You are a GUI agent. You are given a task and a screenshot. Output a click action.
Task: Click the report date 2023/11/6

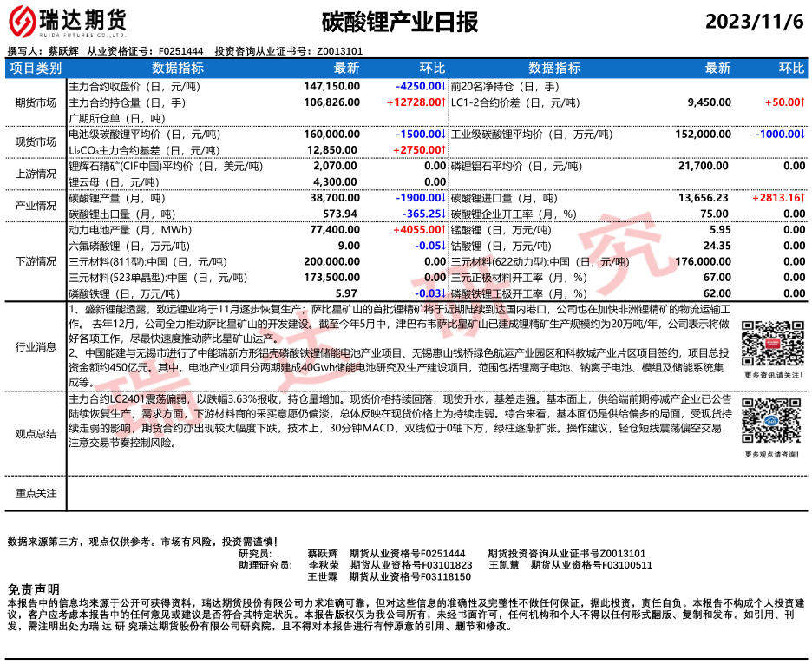[x=754, y=21]
